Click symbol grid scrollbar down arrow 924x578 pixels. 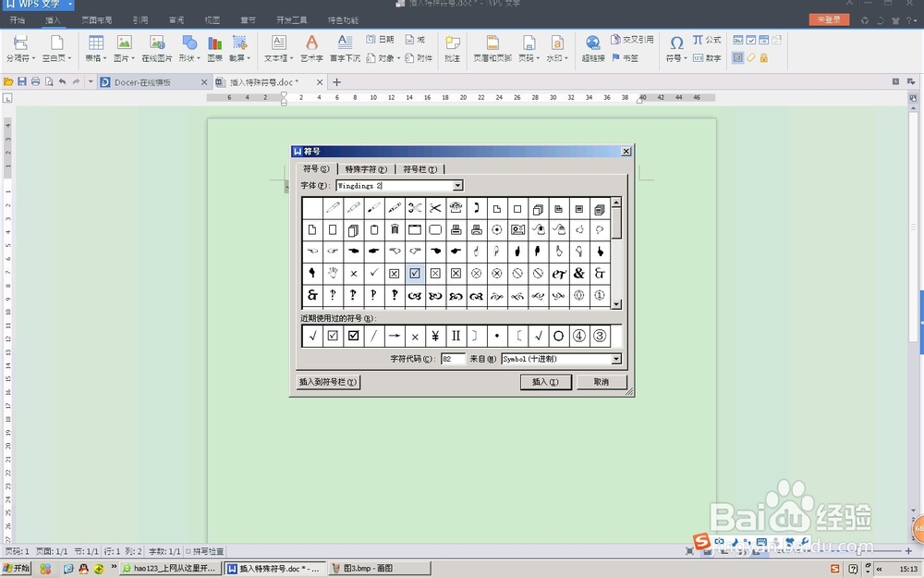(616, 304)
